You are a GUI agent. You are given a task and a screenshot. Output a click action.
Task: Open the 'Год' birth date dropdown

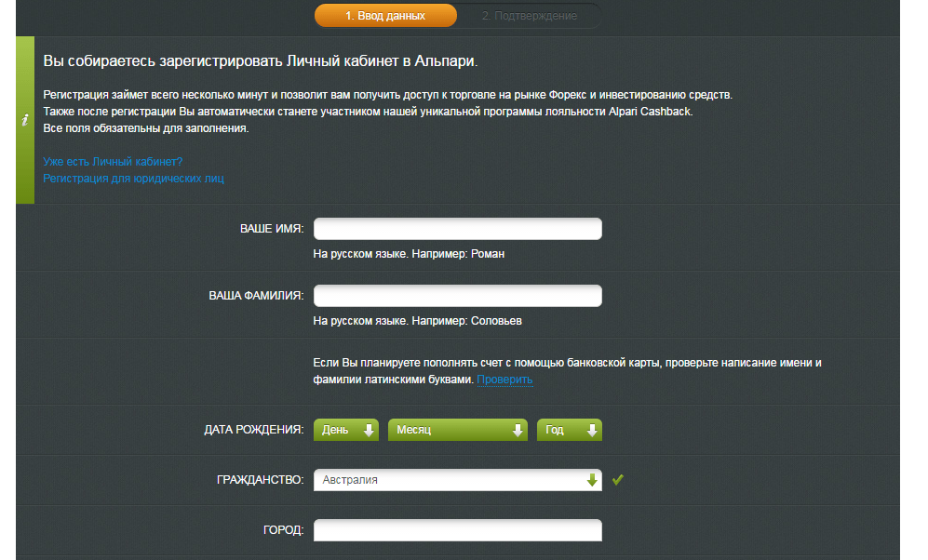[x=570, y=430]
